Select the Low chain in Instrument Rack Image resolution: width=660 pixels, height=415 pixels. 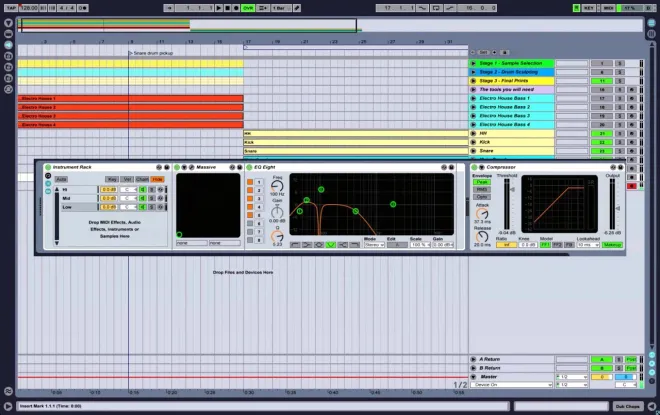79,207
